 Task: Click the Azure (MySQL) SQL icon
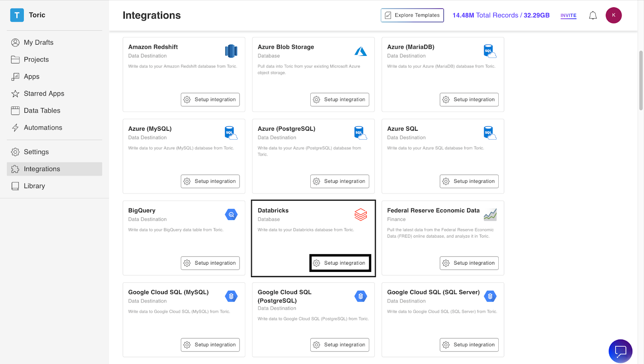(231, 133)
